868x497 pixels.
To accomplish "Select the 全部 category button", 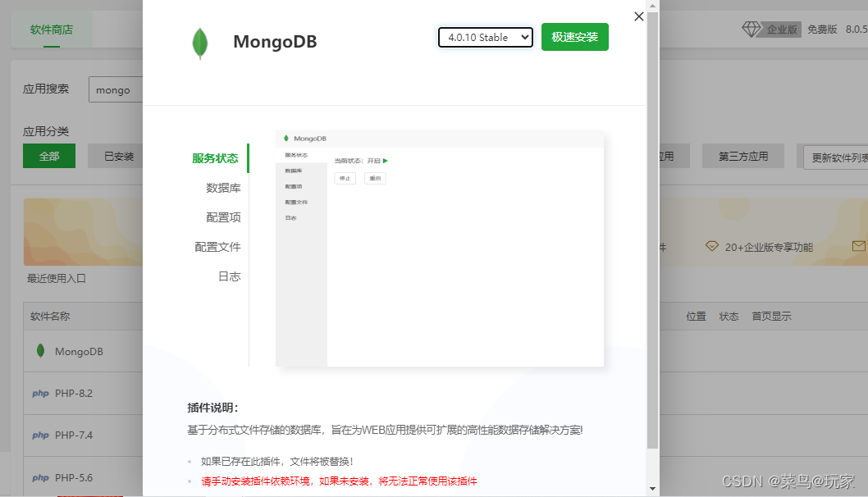I will pos(49,156).
